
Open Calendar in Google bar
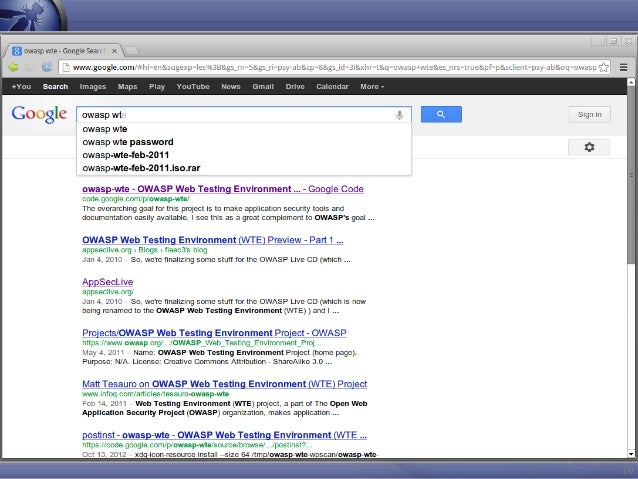pos(332,87)
